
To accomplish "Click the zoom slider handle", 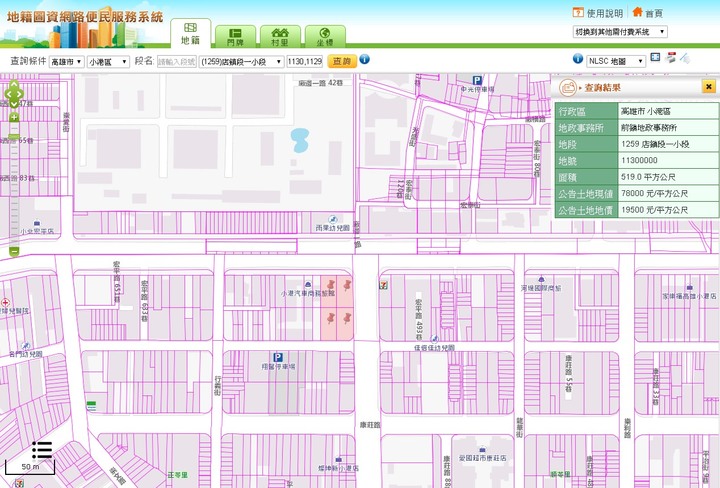I will (x=14, y=137).
